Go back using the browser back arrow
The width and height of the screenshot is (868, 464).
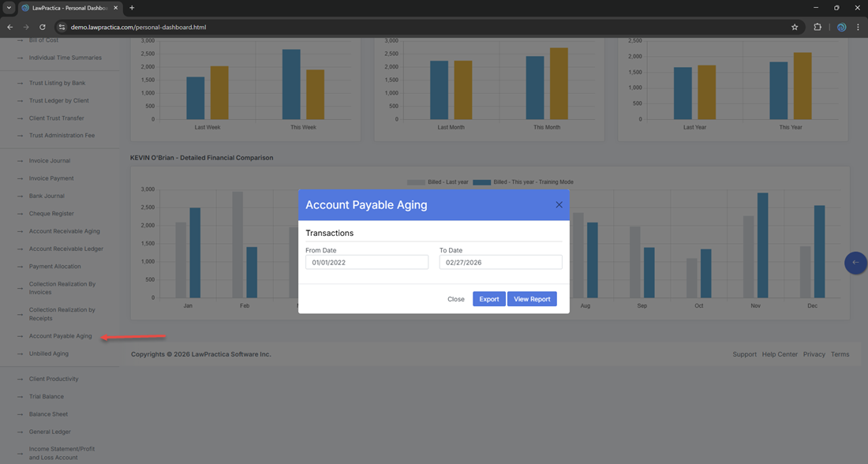(x=9, y=27)
